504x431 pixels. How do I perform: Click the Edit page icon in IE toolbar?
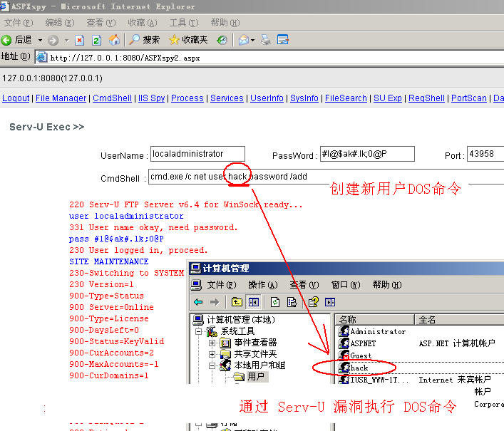283,40
